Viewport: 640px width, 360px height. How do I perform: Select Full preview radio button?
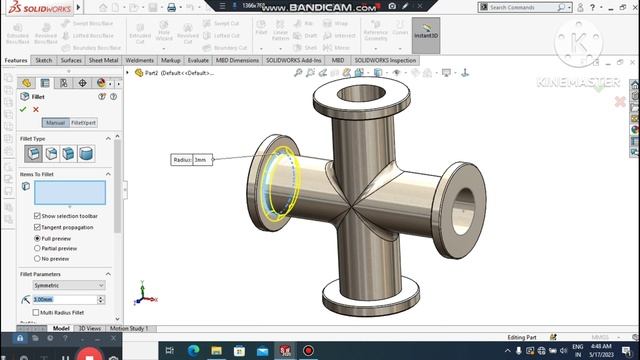37,238
